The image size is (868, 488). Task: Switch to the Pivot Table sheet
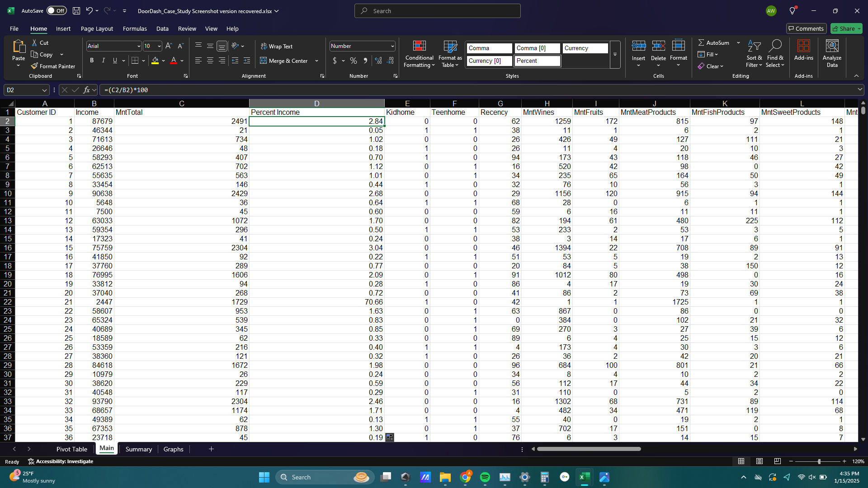[x=71, y=449]
